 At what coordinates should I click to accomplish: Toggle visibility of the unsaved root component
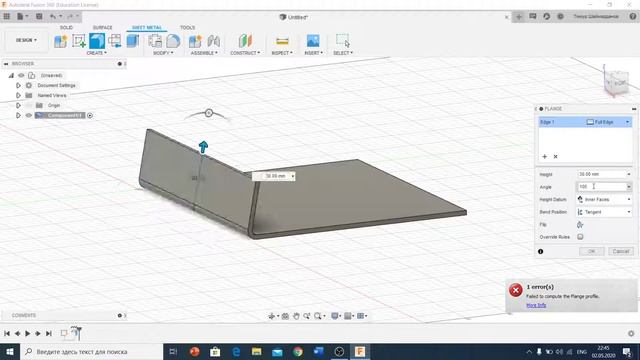[x=21, y=75]
